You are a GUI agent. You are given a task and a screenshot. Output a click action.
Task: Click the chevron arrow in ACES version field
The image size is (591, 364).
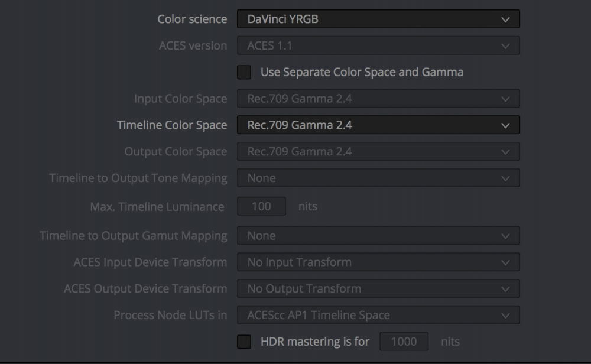coord(505,46)
